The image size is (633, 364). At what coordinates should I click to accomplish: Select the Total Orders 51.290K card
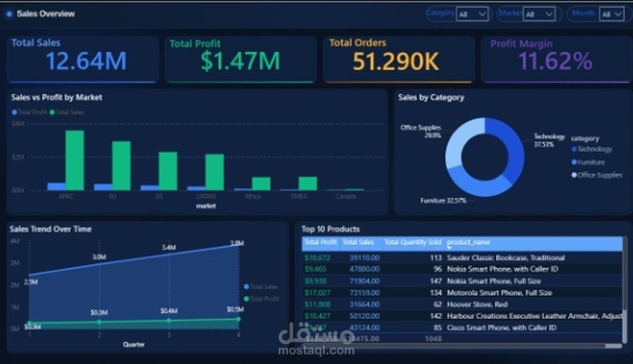click(x=399, y=59)
